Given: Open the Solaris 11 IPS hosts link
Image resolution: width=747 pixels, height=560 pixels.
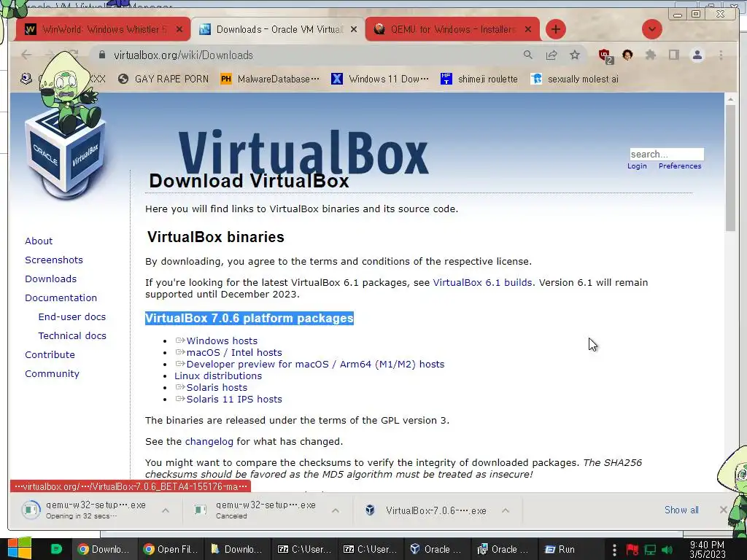Looking at the screenshot, I should 234,399.
